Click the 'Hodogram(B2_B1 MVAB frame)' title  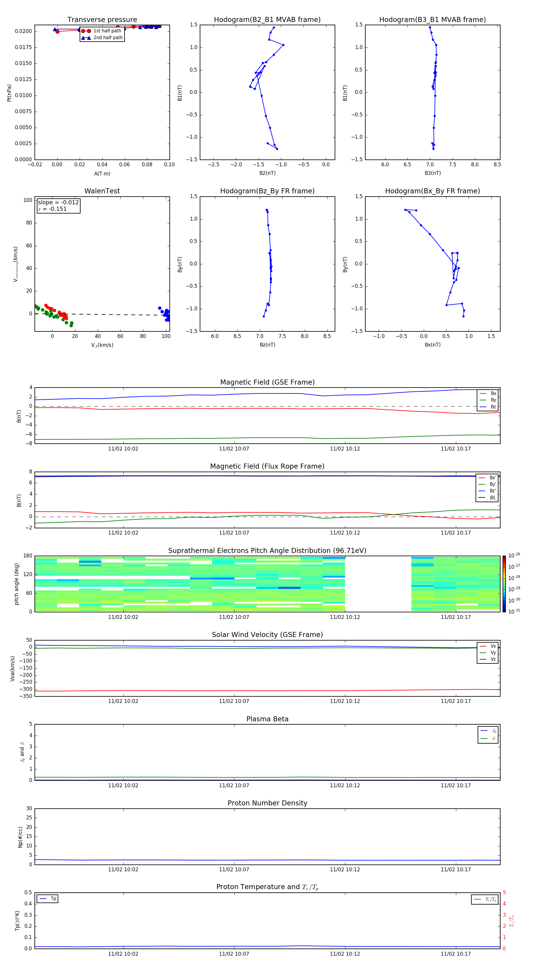point(267,20)
